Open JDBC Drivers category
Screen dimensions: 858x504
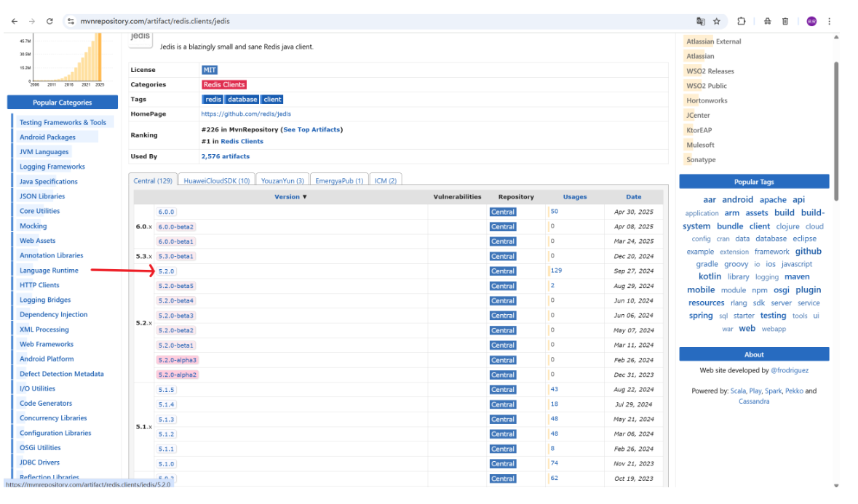click(x=39, y=463)
